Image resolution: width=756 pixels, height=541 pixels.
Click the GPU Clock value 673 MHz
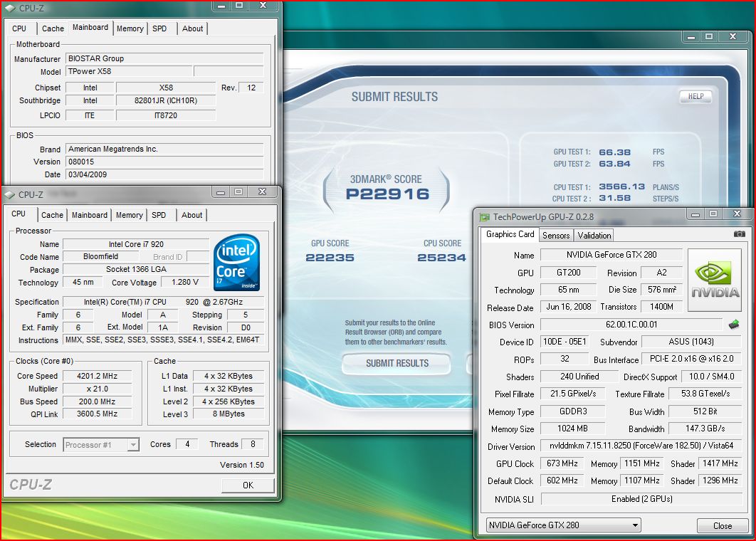coord(562,463)
